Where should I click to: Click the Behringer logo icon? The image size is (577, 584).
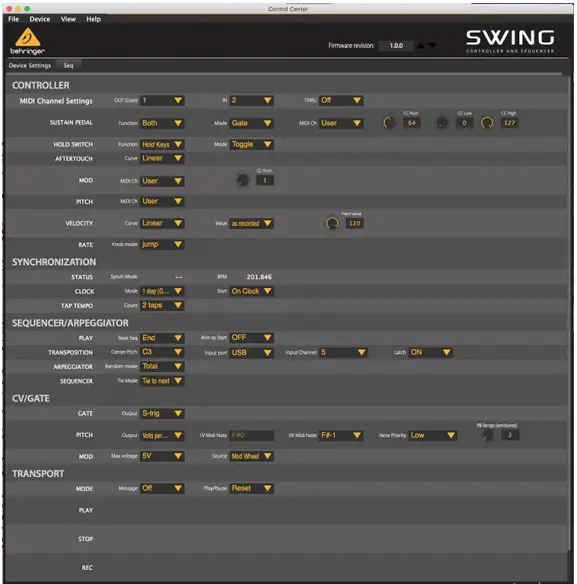[x=28, y=41]
